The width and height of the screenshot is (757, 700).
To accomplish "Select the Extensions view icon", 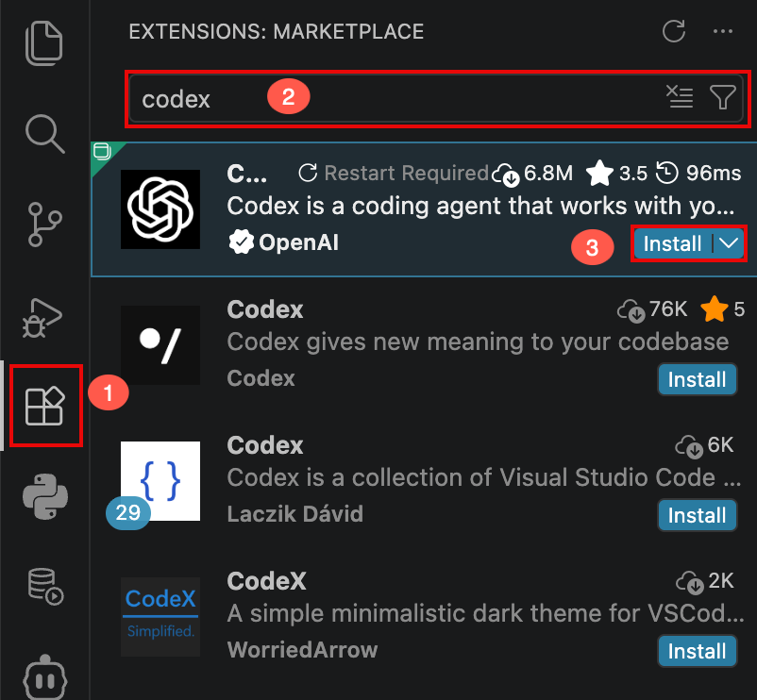I will pos(45,406).
